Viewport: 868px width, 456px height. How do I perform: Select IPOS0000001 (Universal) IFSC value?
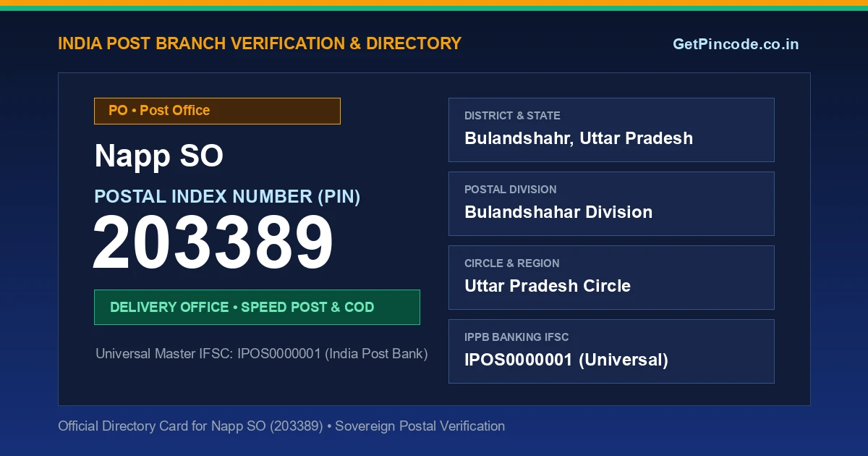coord(566,360)
